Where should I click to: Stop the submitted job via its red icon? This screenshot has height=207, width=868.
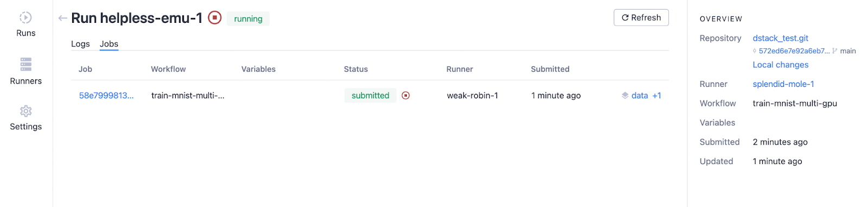point(406,96)
